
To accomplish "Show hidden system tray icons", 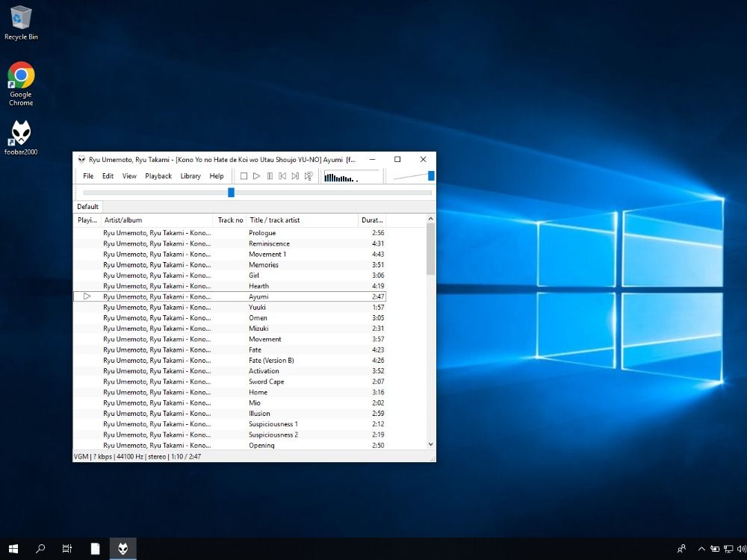I will (700, 549).
